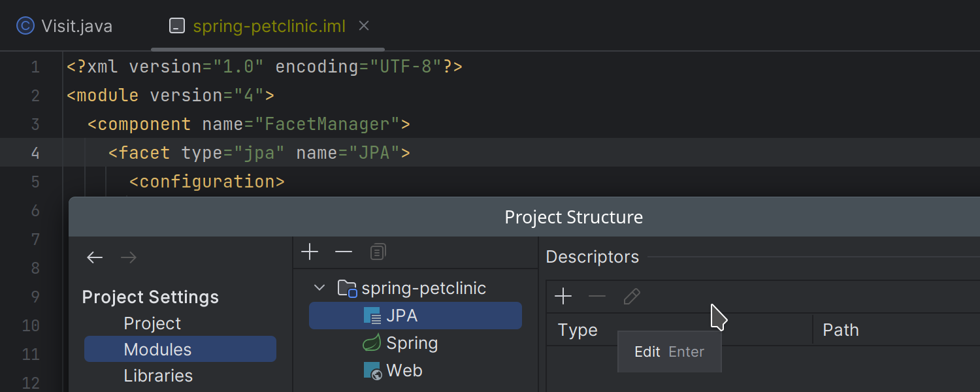Click the back navigation arrow

pos(95,257)
